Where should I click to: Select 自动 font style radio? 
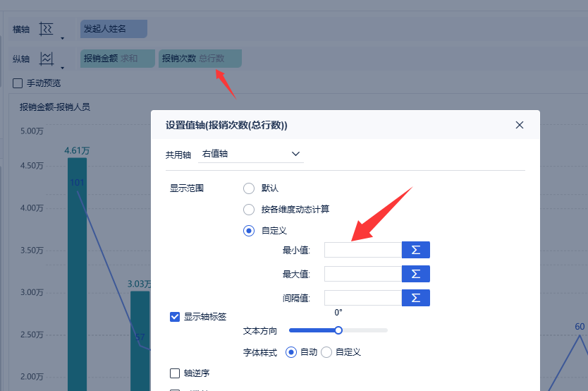point(291,352)
